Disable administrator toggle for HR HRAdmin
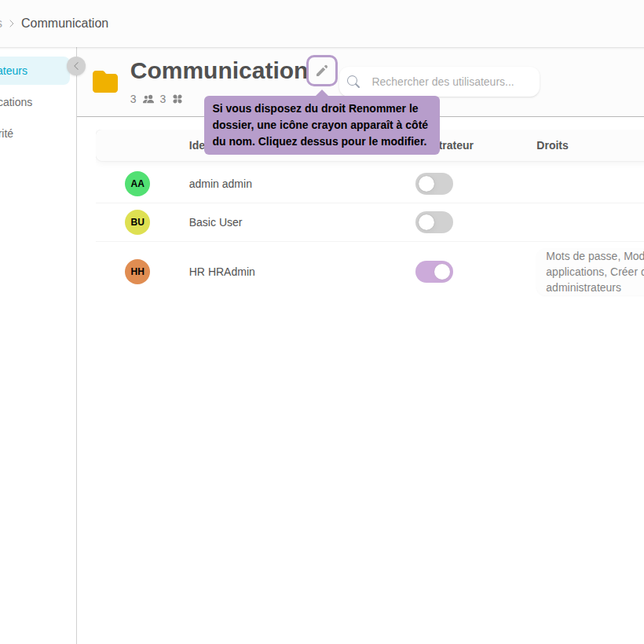644x644 pixels. (434, 272)
